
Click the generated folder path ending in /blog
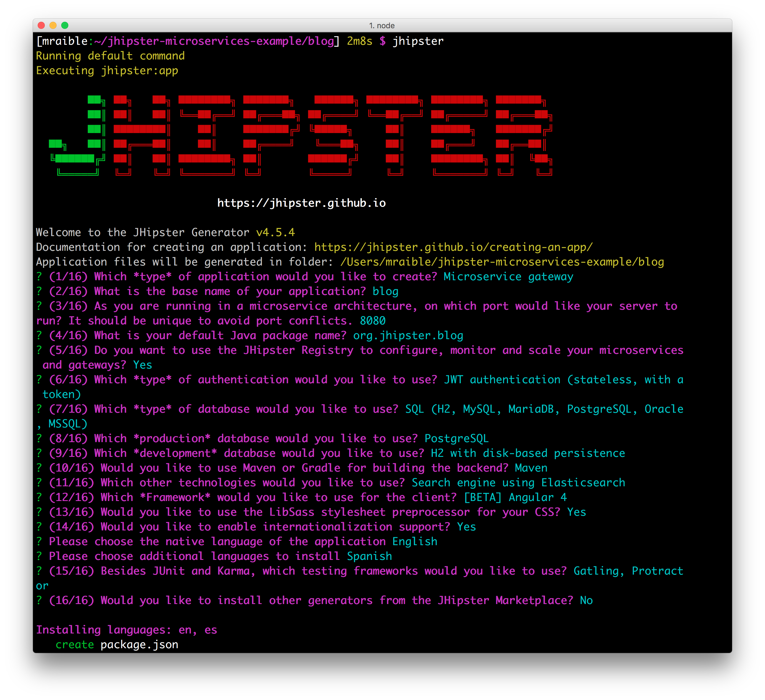502,262
